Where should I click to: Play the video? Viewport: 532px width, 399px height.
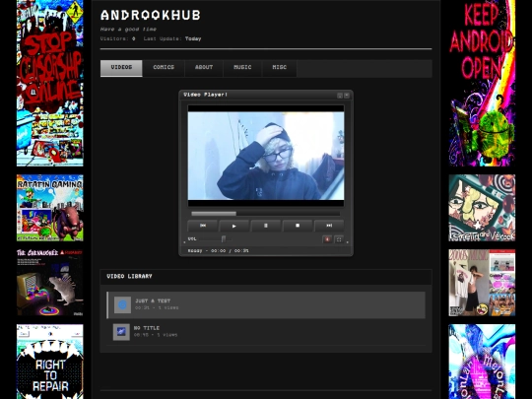(x=234, y=226)
